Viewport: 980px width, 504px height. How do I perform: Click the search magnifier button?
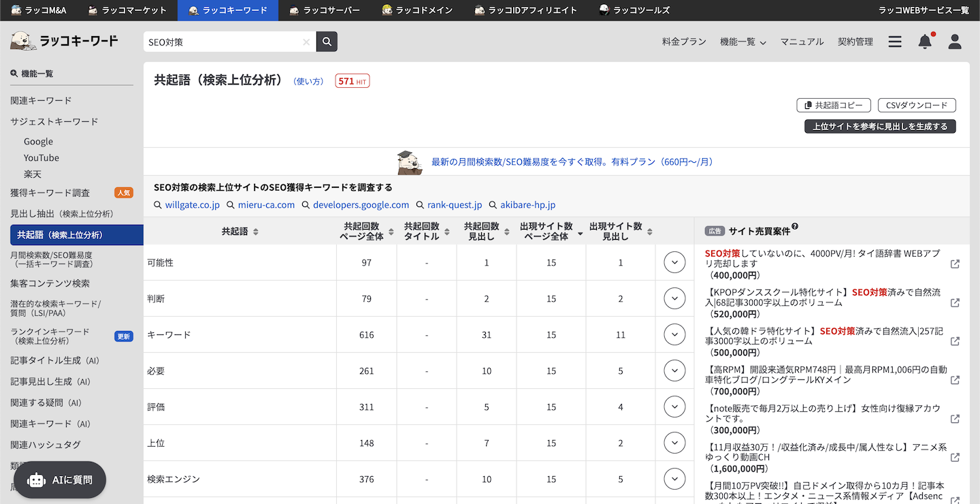[x=327, y=42]
